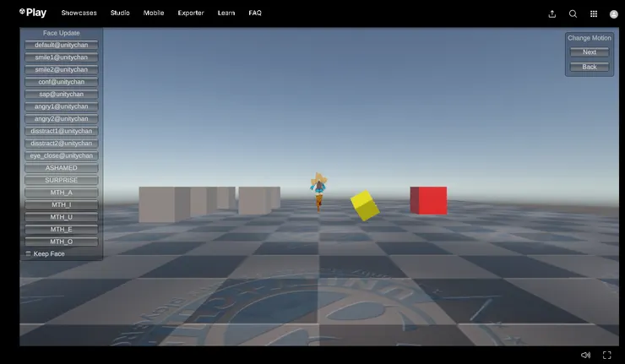The width and height of the screenshot is (625, 364).
Task: Select the ASHAMED face button
Action: tap(62, 168)
